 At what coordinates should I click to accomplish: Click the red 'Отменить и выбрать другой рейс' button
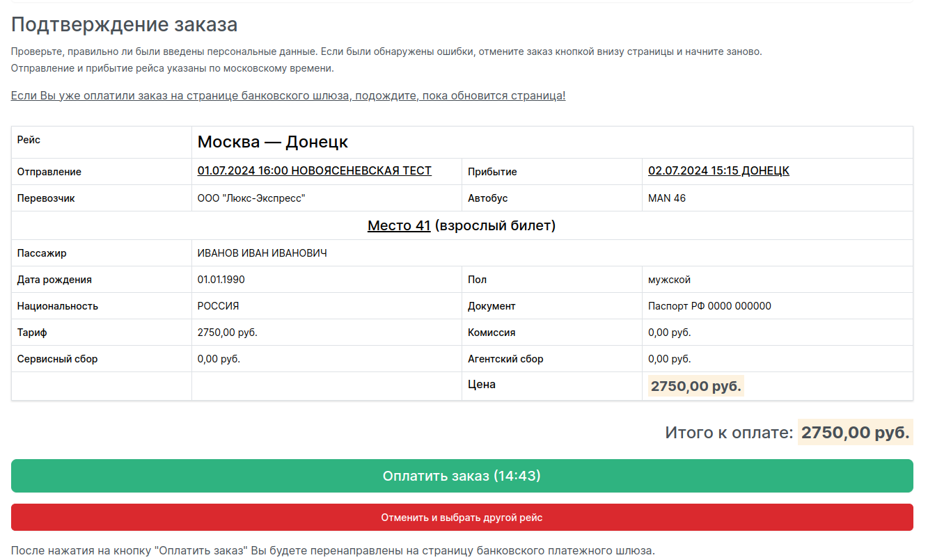tap(464, 518)
